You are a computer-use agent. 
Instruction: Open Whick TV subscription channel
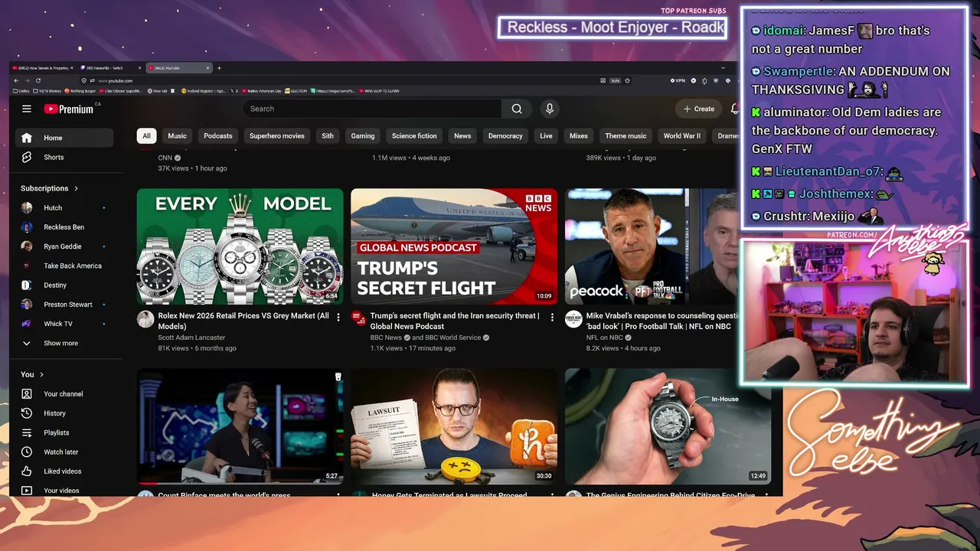coord(64,324)
